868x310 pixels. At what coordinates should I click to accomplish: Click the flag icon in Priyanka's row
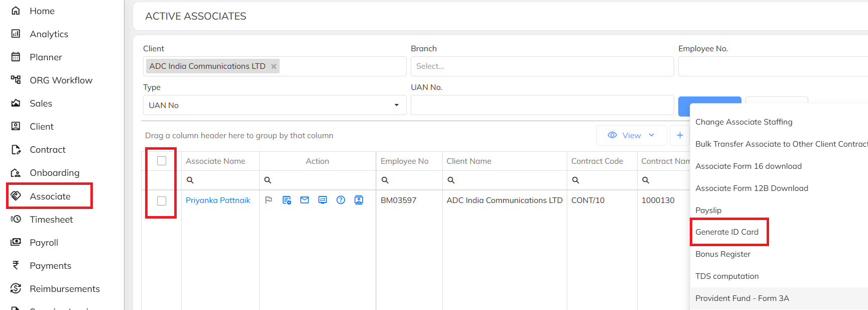click(x=269, y=200)
